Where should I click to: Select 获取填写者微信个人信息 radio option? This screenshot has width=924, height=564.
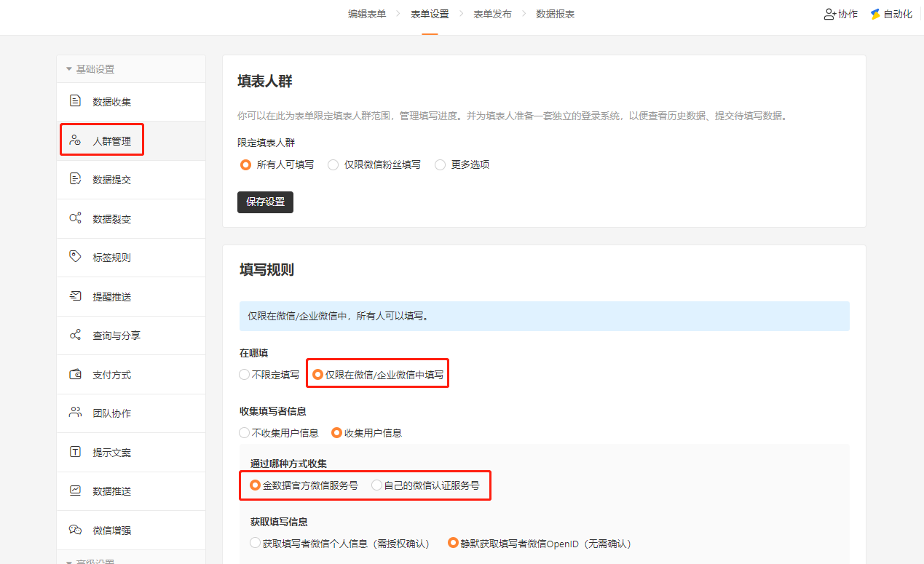click(x=255, y=543)
